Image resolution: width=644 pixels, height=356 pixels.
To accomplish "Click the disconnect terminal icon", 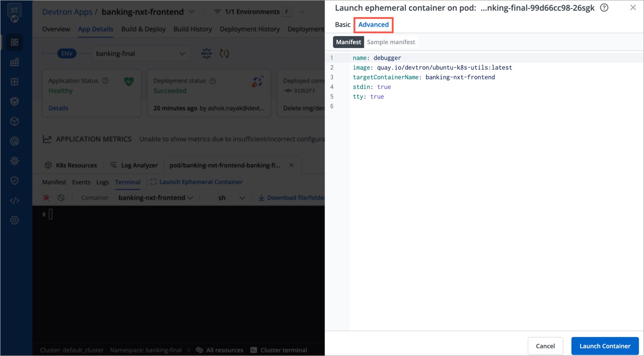I will point(46,198).
